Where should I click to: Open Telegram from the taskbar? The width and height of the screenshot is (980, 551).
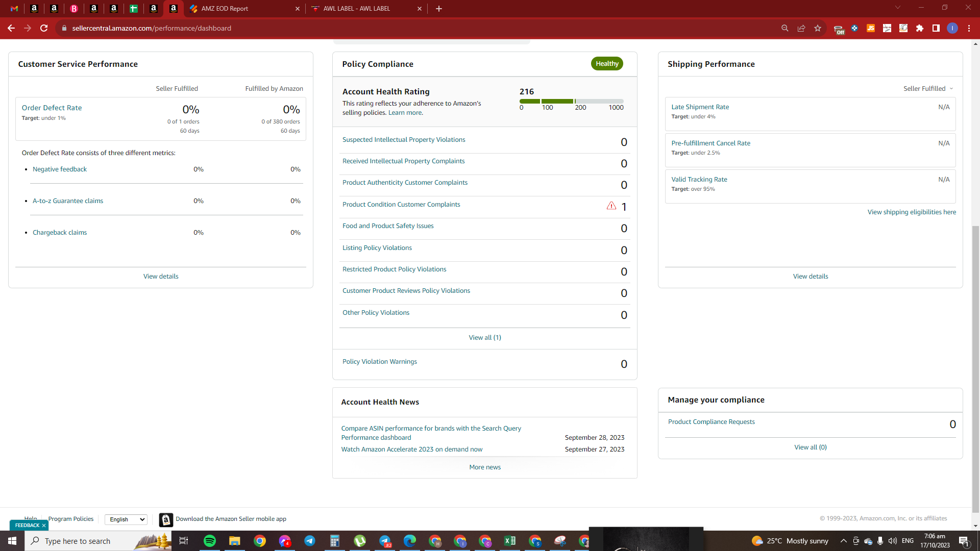[309, 541]
